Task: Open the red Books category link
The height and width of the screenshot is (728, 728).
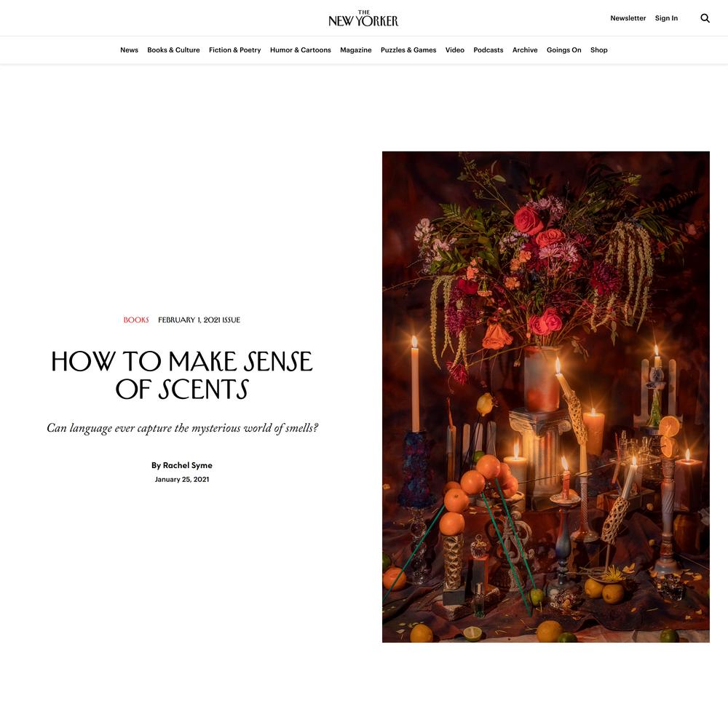Action: point(136,320)
